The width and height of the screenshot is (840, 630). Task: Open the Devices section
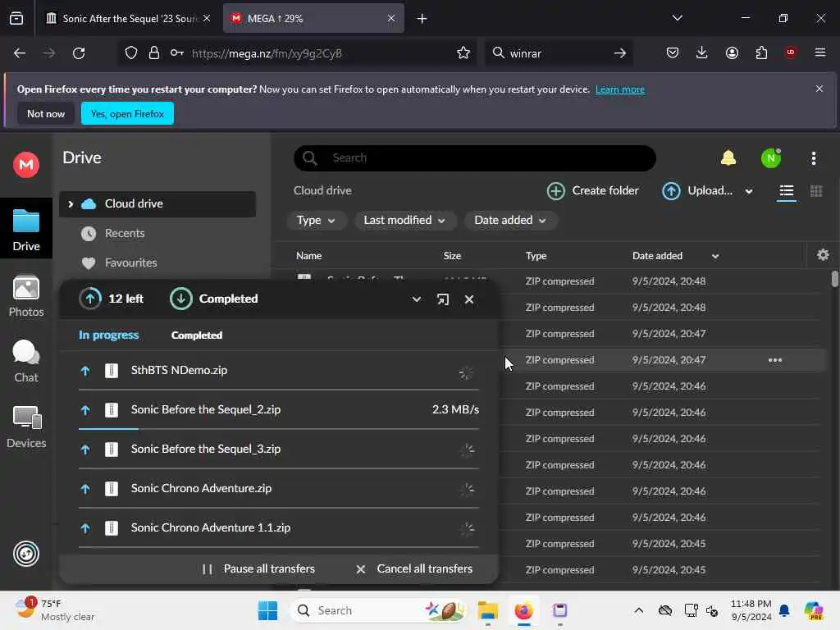pos(26,427)
